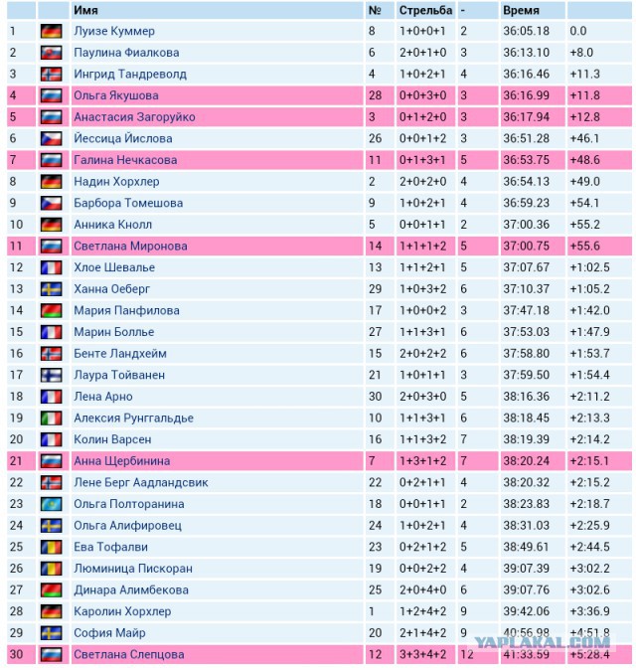Screen dimensions: 636x672
Task: Open athlete link Хлое Шевалье
Action: coord(114,267)
